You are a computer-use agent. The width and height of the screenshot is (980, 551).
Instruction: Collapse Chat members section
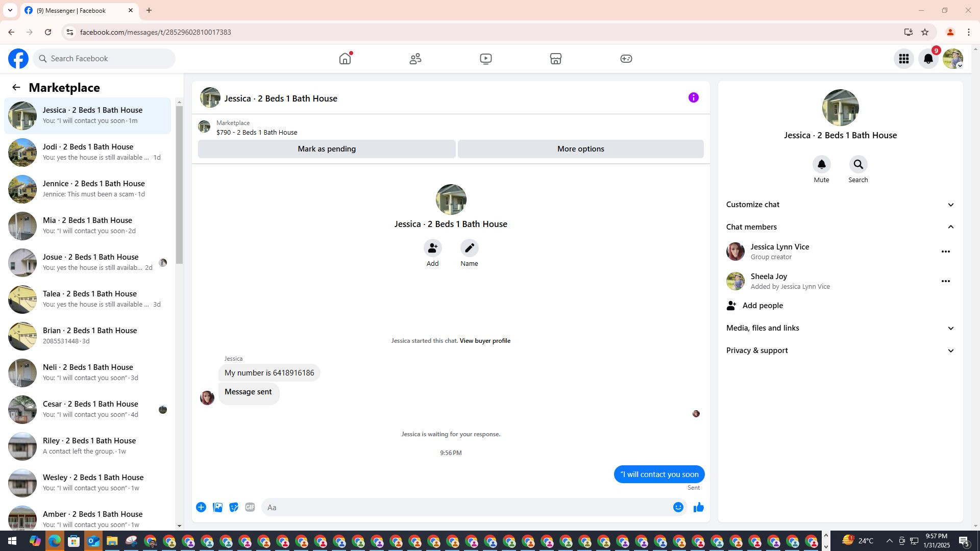point(840,227)
